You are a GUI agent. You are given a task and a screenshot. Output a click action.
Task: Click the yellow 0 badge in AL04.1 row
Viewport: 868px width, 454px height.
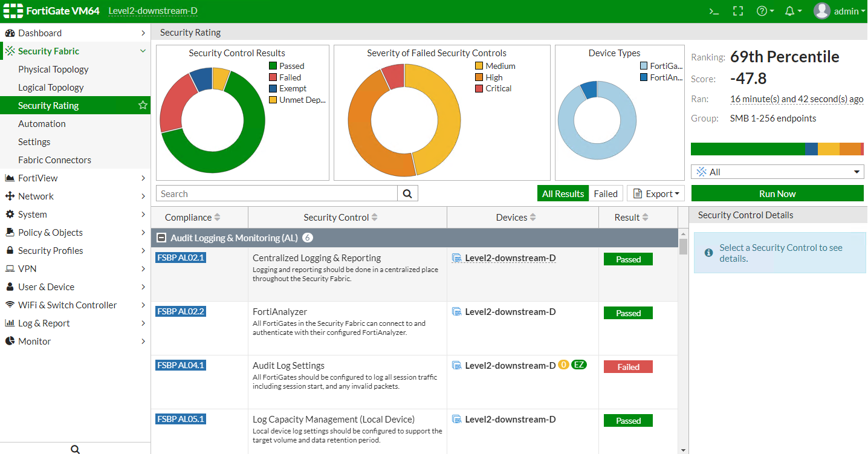563,365
